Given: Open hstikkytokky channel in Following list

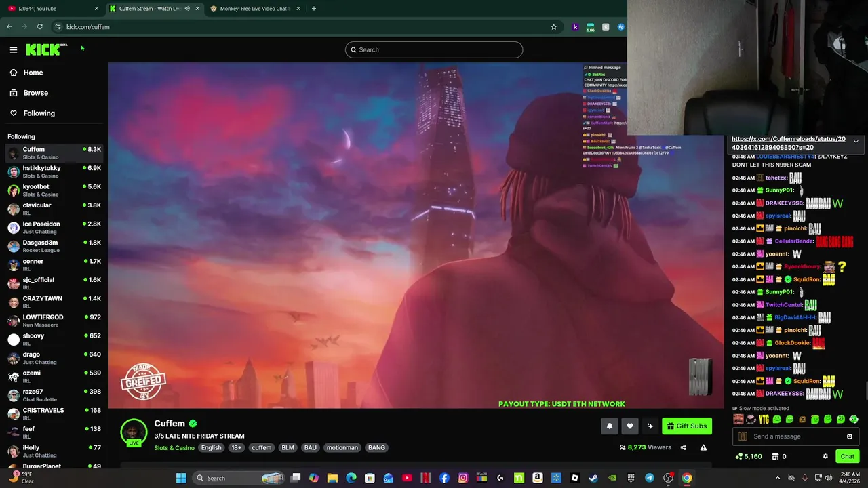Looking at the screenshot, I should [54, 171].
